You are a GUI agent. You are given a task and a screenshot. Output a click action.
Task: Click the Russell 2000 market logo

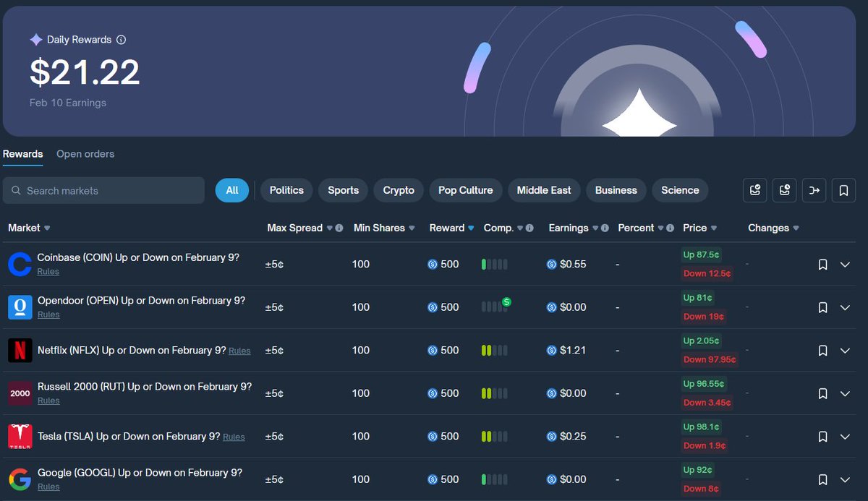(x=20, y=393)
